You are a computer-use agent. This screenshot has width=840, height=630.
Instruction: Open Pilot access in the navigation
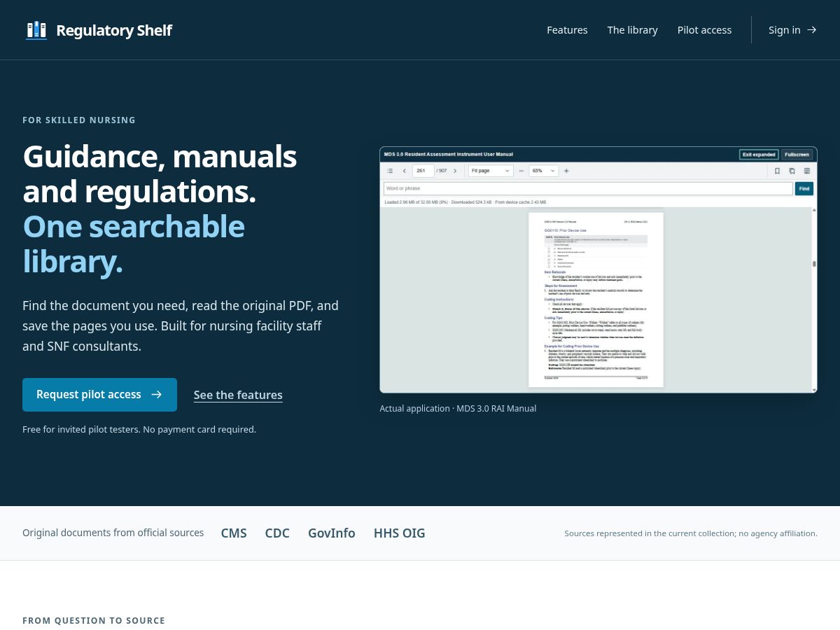pos(704,30)
